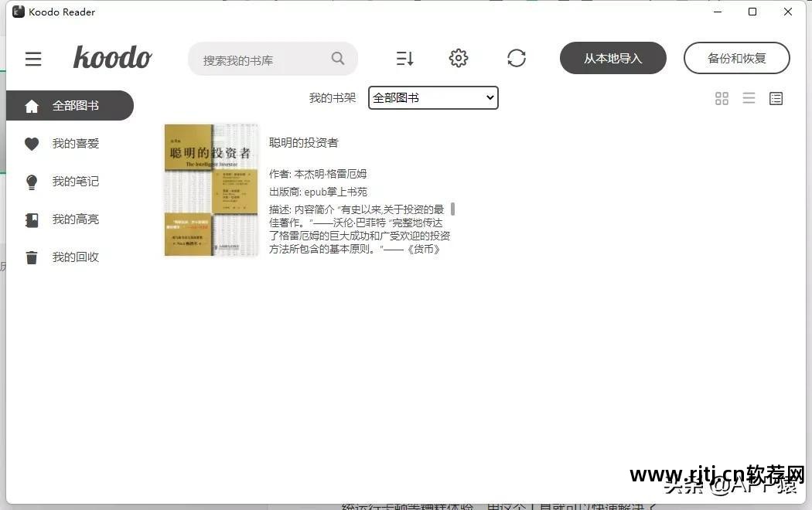This screenshot has height=510, width=812.
Task: Open the 聪明的投资者 book cover
Action: pos(211,190)
